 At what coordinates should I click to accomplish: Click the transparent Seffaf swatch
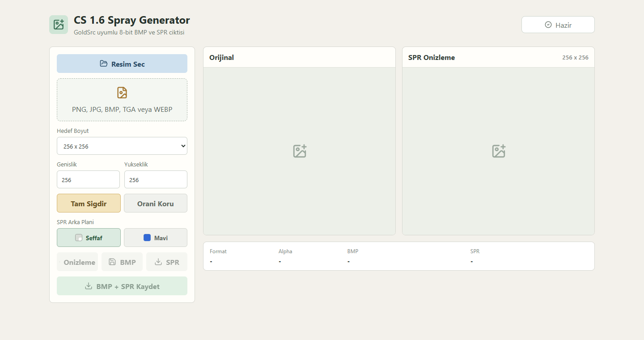coord(79,238)
